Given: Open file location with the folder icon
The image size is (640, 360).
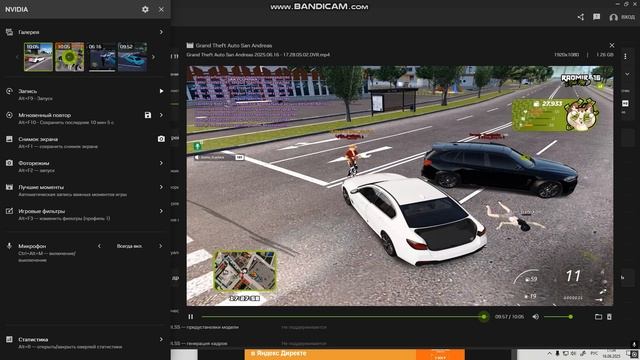Looking at the screenshot, I should pyautogui.click(x=598, y=317).
